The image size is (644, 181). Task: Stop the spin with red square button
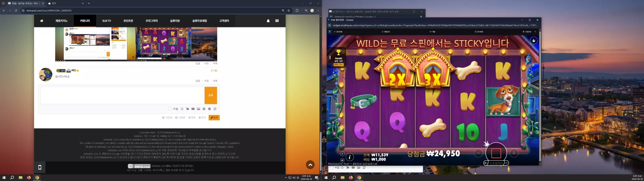pos(496,153)
